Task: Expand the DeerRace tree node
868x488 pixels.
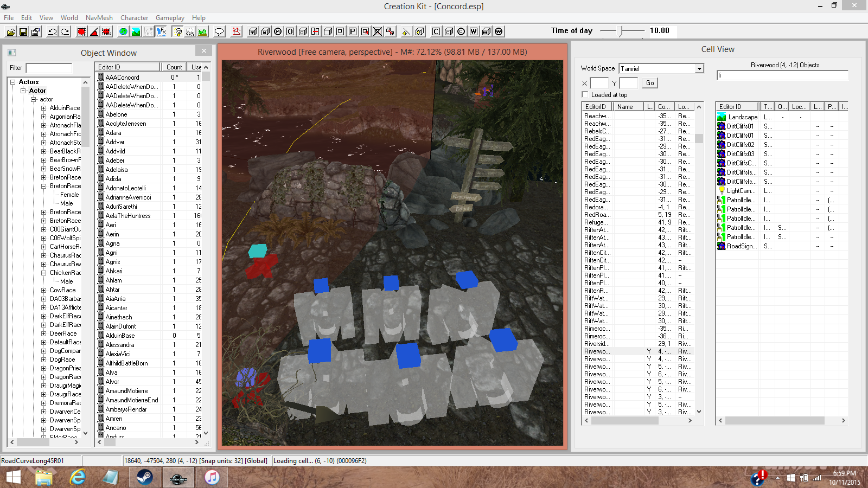Action: pos(44,333)
